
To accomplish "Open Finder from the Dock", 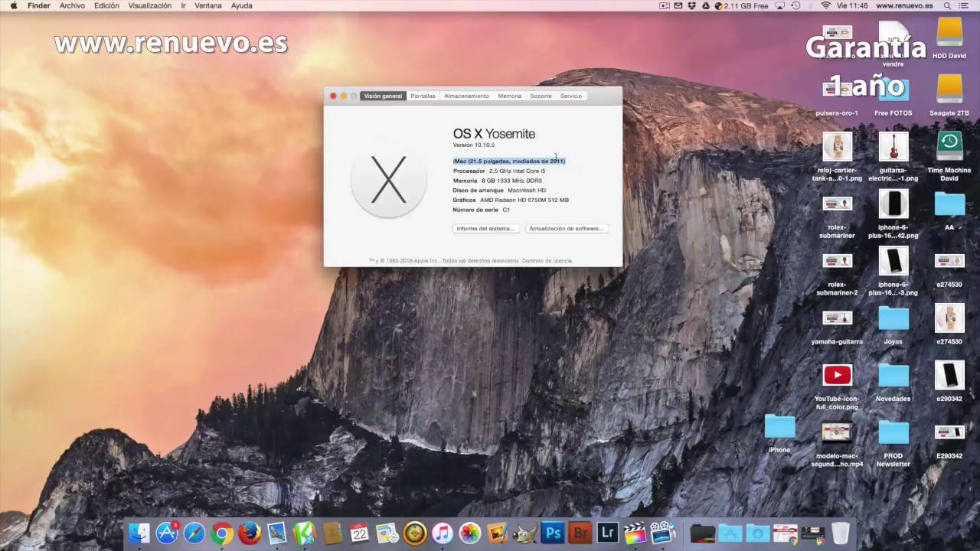I will [x=139, y=533].
